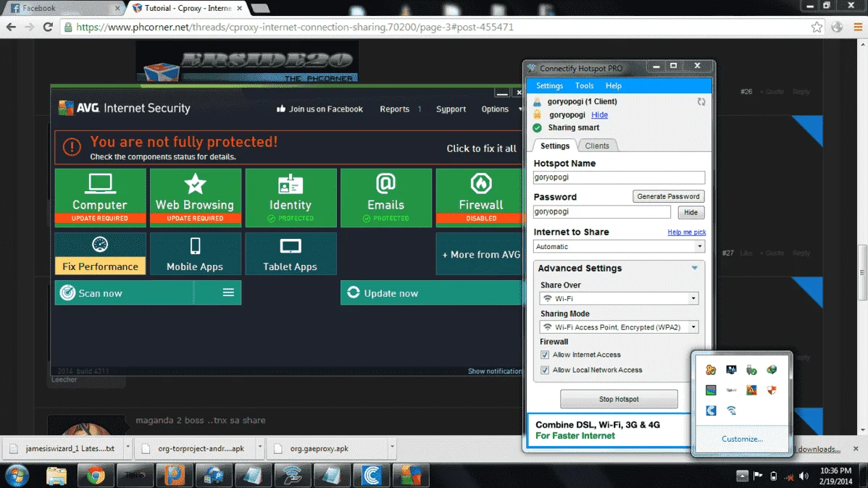Launch Google Chrome from the taskbar
The height and width of the screenshot is (488, 868).
pyautogui.click(x=96, y=476)
